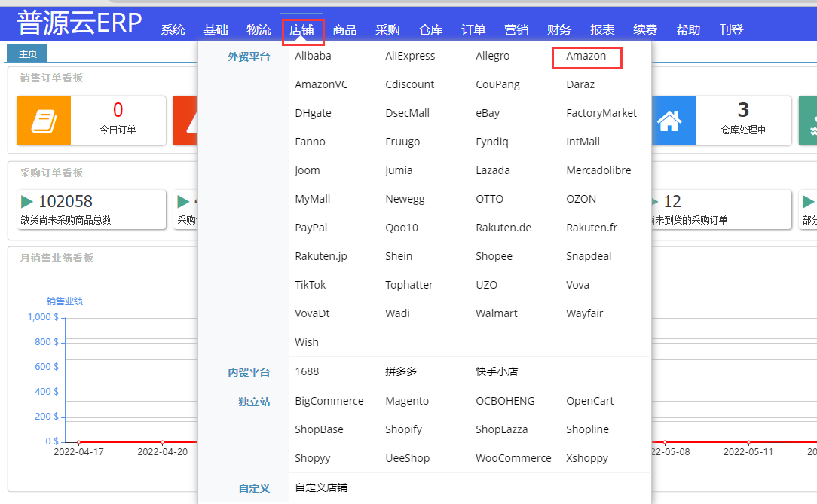Choose FactoryMarket in the menu
The height and width of the screenshot is (504, 817).
pyautogui.click(x=601, y=114)
